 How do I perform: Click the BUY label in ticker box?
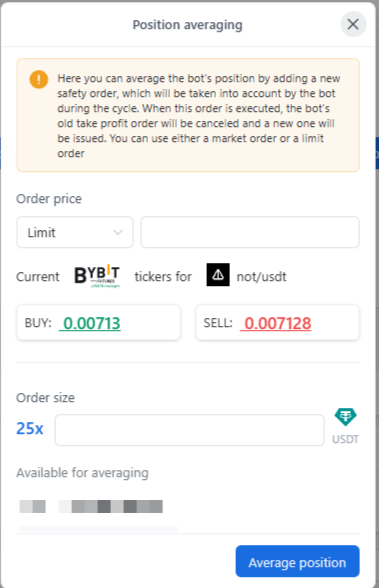[38, 323]
